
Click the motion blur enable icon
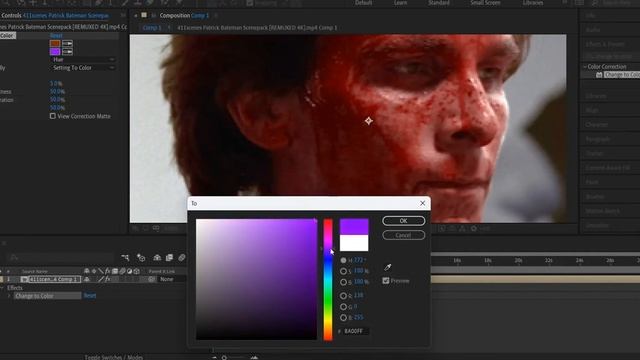(x=182, y=258)
